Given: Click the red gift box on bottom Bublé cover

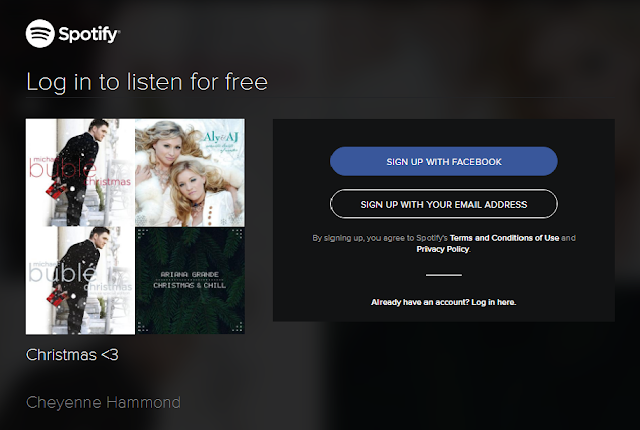Looking at the screenshot, I should coord(57,297).
